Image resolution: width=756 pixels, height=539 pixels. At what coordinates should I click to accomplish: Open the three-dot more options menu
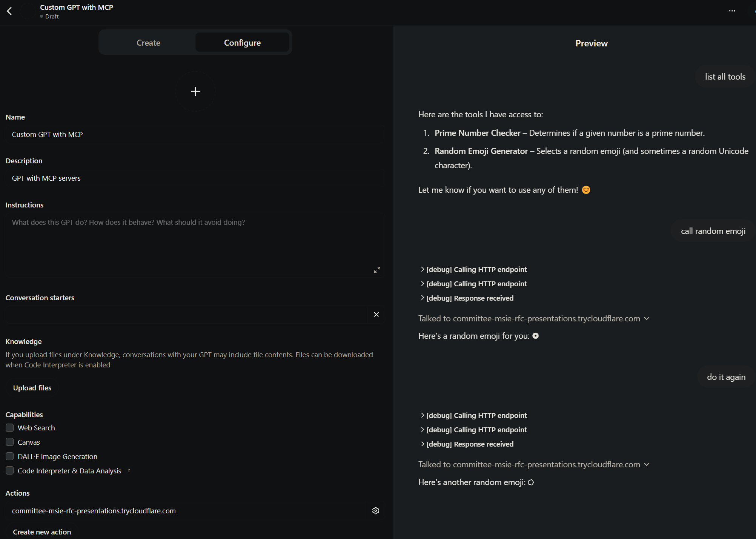[x=732, y=11]
